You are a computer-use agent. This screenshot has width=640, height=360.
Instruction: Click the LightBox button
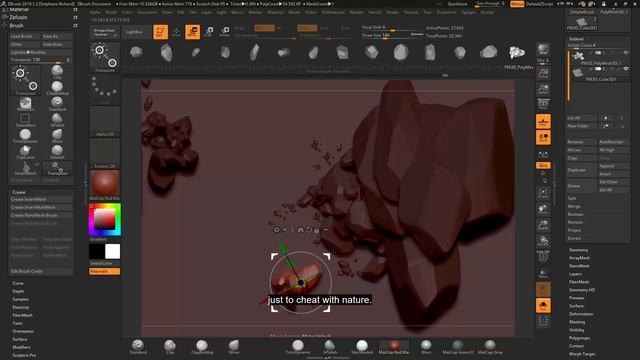pos(135,32)
